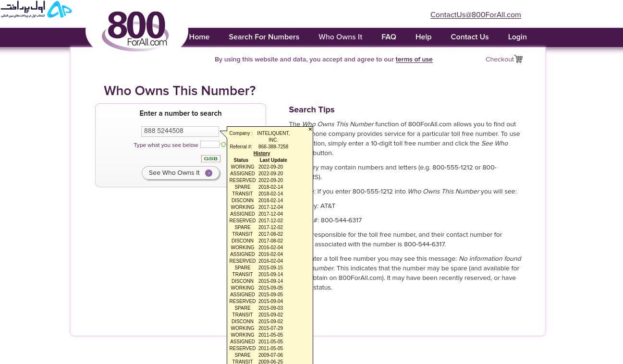Open the Login page
623x364 pixels.
(x=517, y=37)
